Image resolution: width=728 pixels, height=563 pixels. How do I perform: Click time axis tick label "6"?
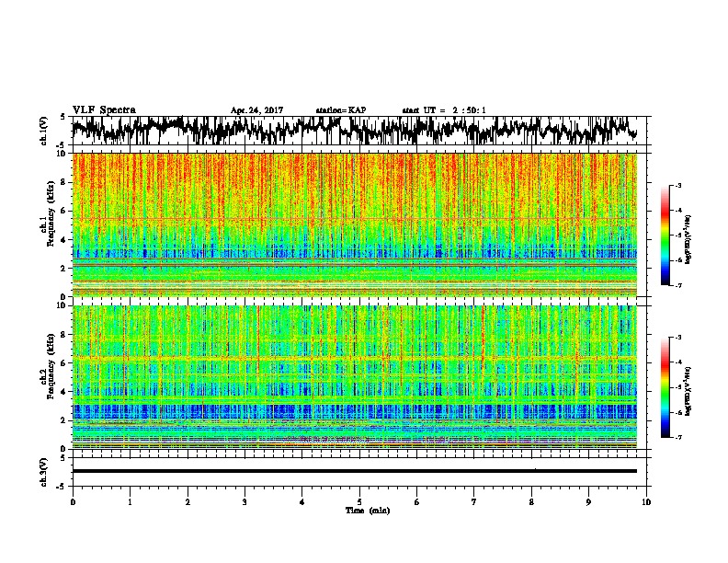(x=417, y=502)
